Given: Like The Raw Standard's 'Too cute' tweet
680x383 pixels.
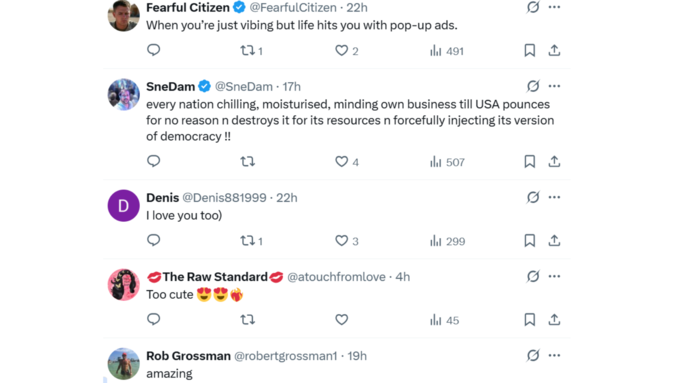Looking at the screenshot, I should (342, 320).
